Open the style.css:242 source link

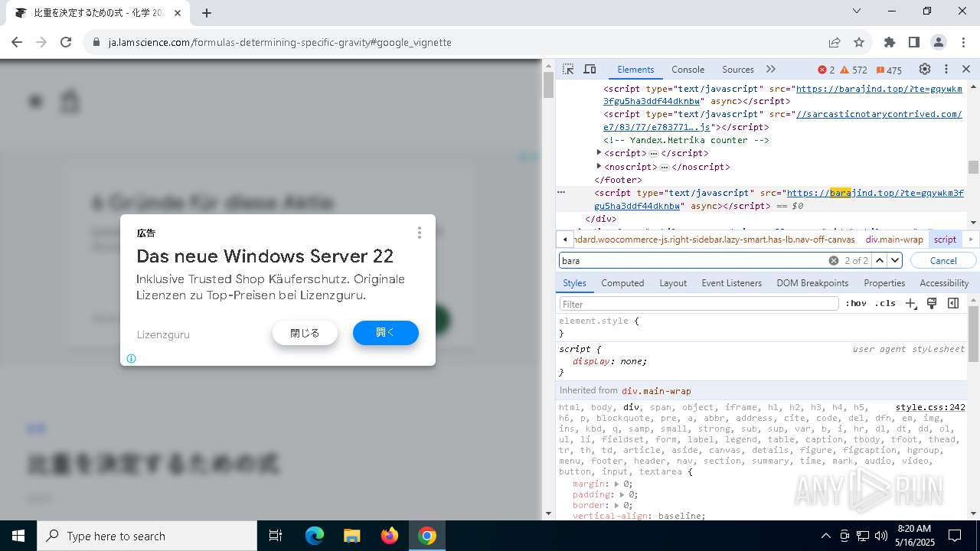pos(930,408)
